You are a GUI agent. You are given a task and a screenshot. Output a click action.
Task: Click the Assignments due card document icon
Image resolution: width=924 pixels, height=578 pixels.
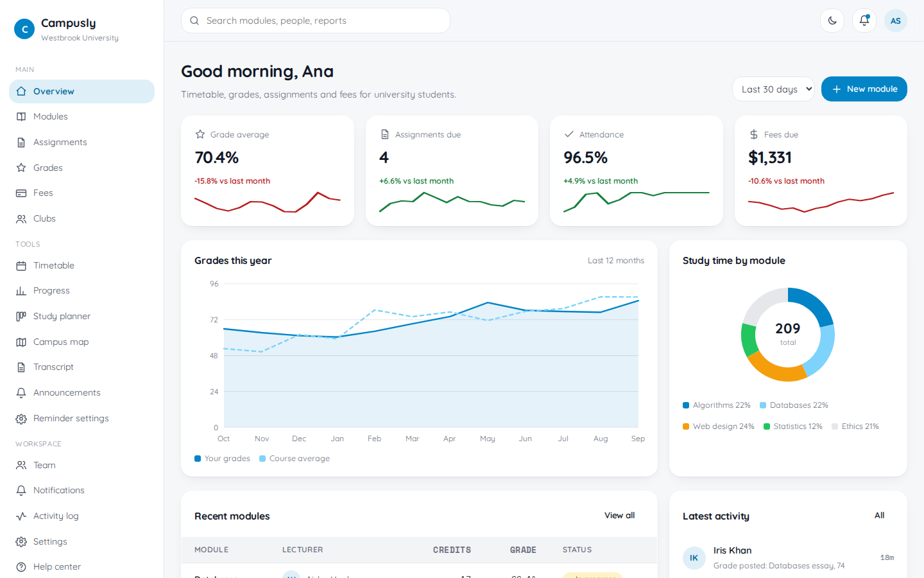[385, 134]
